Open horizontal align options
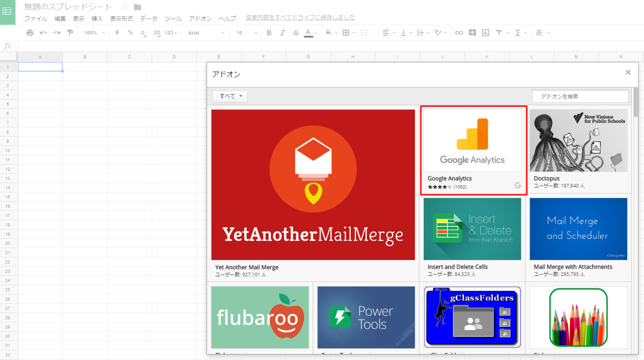Viewport: 644px width, 360px height. 388,33
